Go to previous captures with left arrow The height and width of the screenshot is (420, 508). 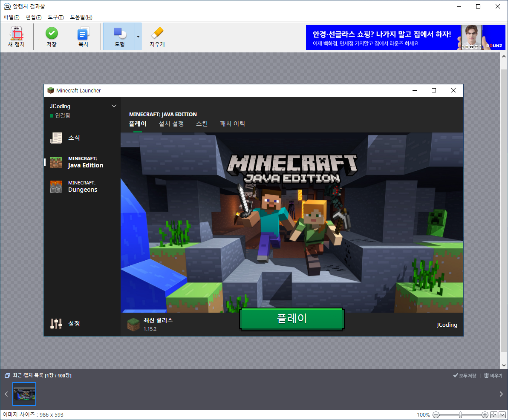tap(6, 394)
